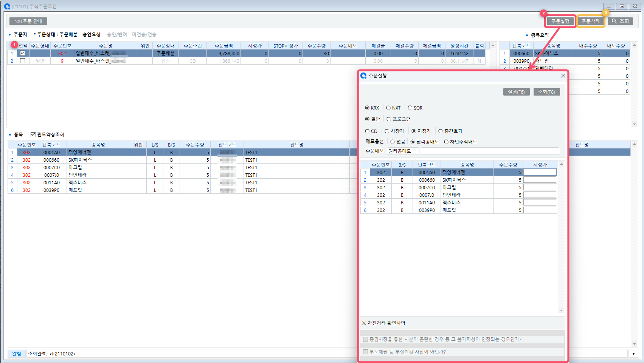Select the 권리공매도 메모옵션 radio
The height and width of the screenshot is (363, 644).
pos(413,142)
